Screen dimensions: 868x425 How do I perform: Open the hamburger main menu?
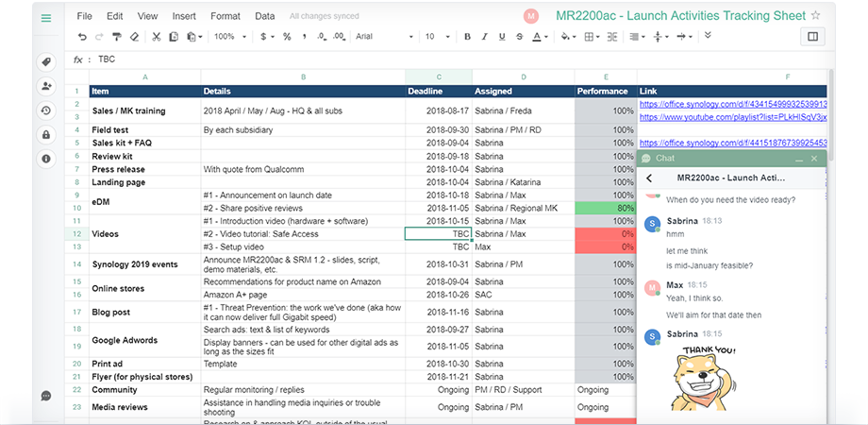[x=46, y=18]
